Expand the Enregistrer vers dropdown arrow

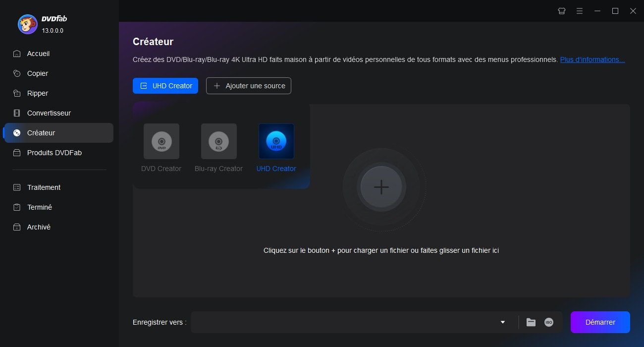click(503, 322)
